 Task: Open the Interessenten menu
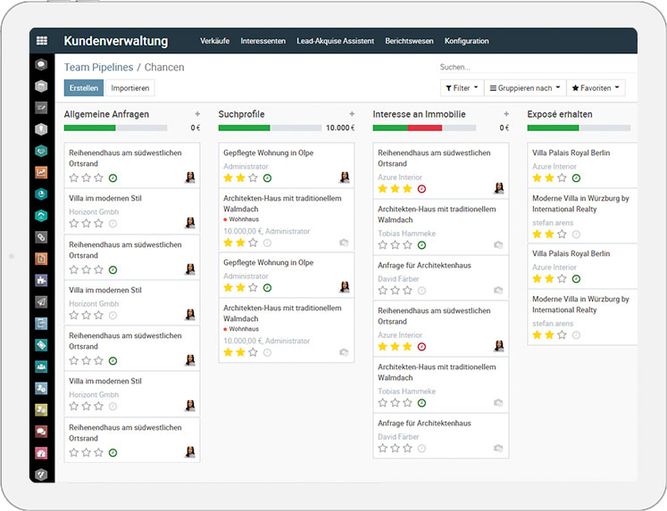point(263,41)
